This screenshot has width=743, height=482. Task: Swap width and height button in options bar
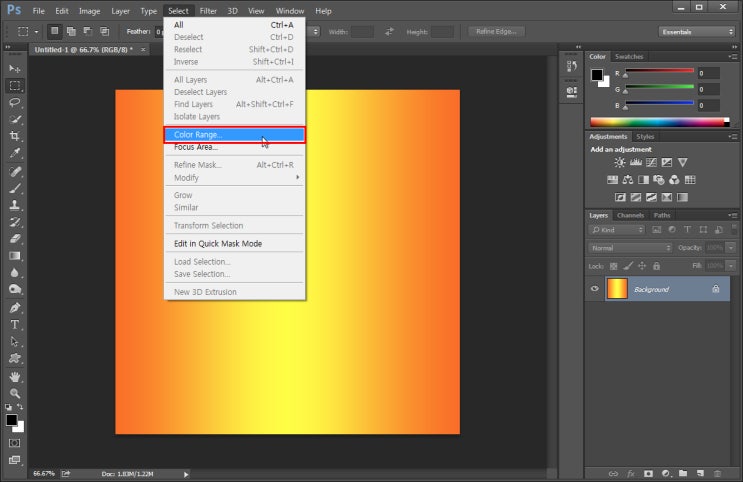click(389, 32)
